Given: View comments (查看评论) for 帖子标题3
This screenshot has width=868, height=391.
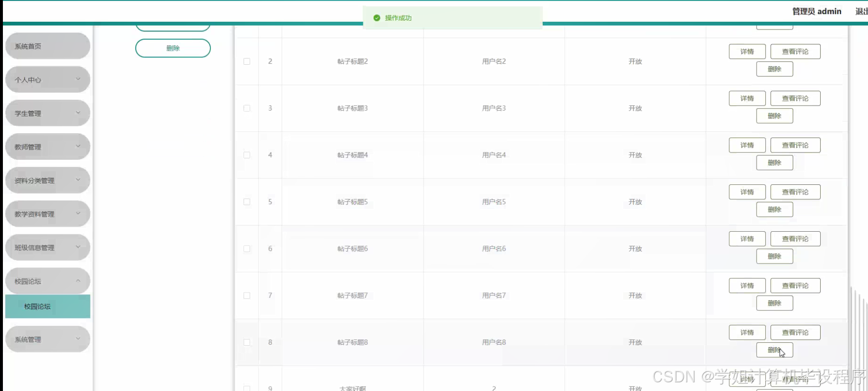Looking at the screenshot, I should 795,98.
